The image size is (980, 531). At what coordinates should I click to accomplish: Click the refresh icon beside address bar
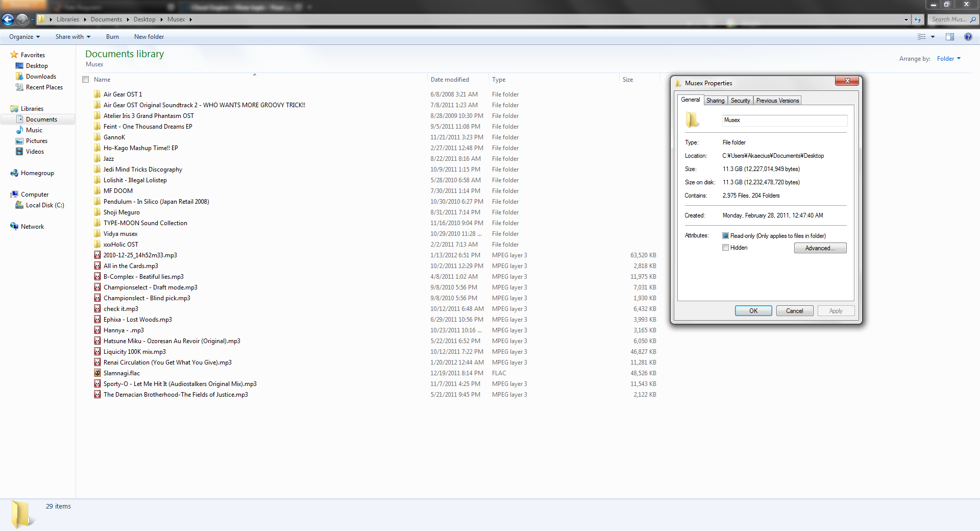coord(918,19)
